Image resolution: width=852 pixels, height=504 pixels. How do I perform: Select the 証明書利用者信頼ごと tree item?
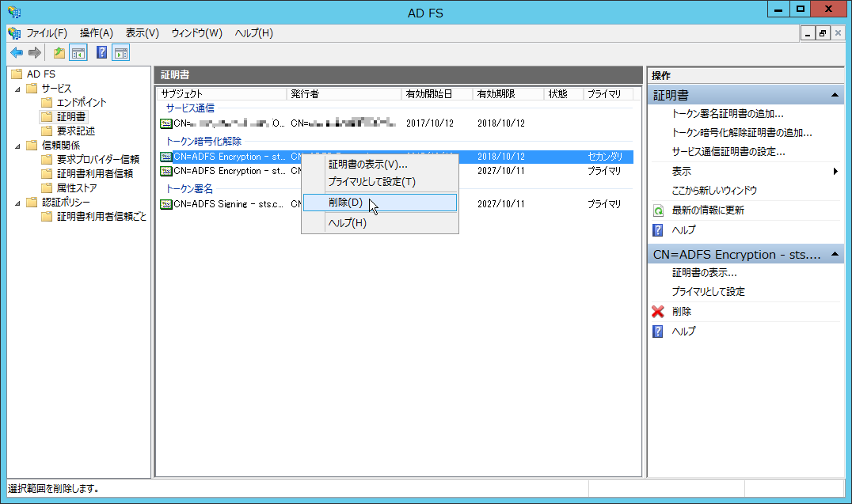pyautogui.click(x=101, y=217)
